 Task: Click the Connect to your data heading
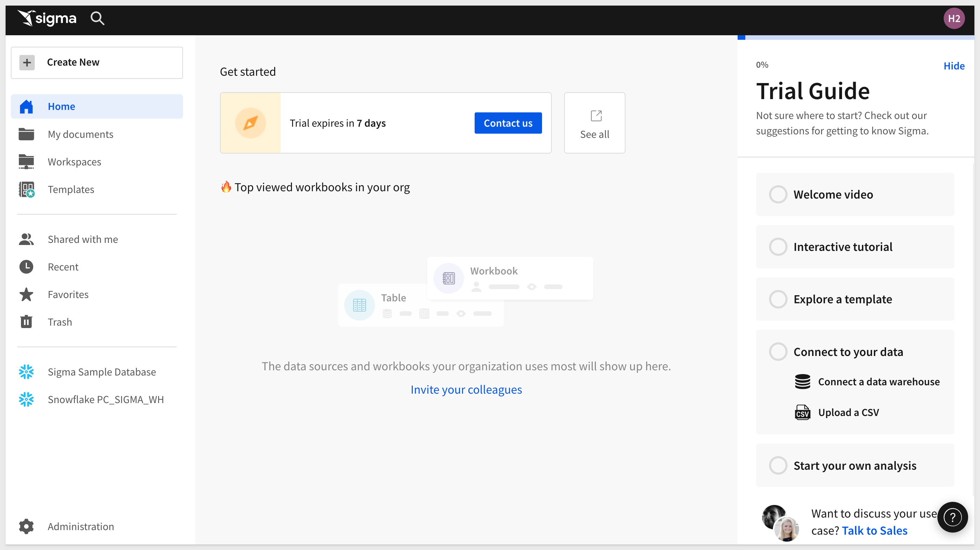tap(848, 352)
